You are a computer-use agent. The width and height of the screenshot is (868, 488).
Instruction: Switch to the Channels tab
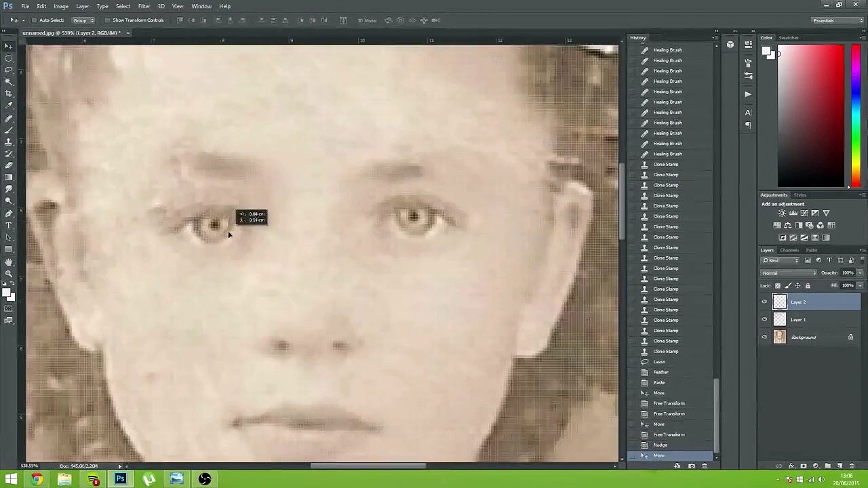click(x=789, y=251)
